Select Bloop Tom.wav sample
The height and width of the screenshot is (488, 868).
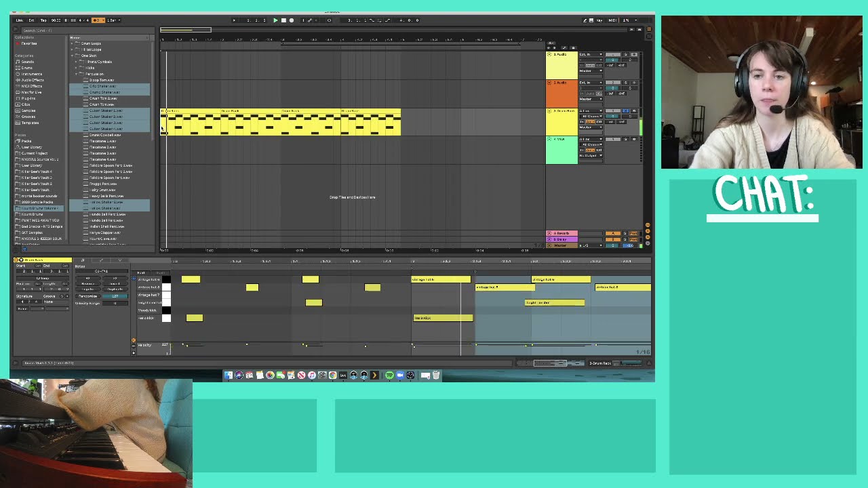click(102, 80)
